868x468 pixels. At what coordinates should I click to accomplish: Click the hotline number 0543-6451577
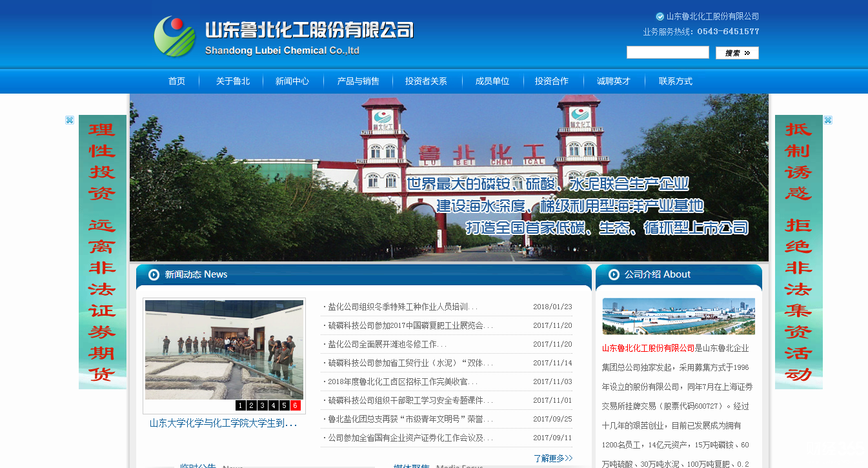point(728,32)
